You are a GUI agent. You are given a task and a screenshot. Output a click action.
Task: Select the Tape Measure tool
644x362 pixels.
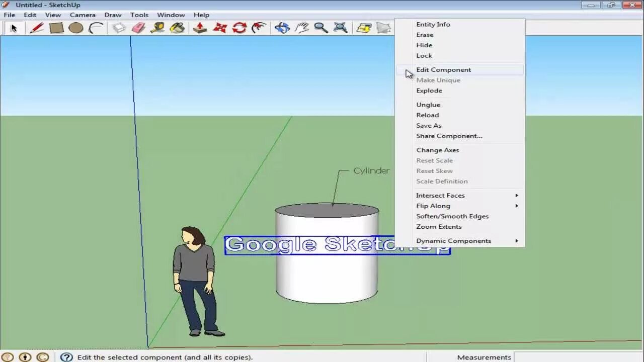157,28
